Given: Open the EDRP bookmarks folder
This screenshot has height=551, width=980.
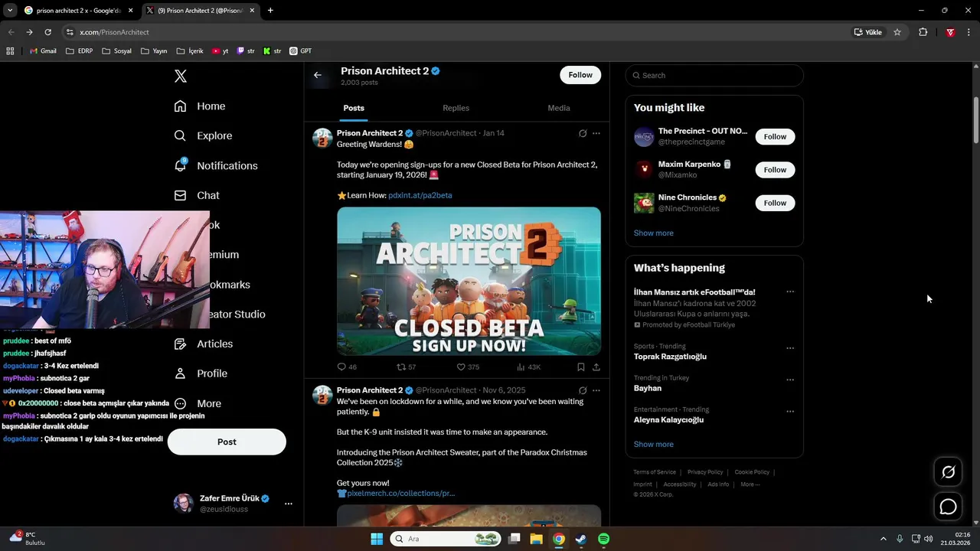Looking at the screenshot, I should pyautogui.click(x=80, y=51).
